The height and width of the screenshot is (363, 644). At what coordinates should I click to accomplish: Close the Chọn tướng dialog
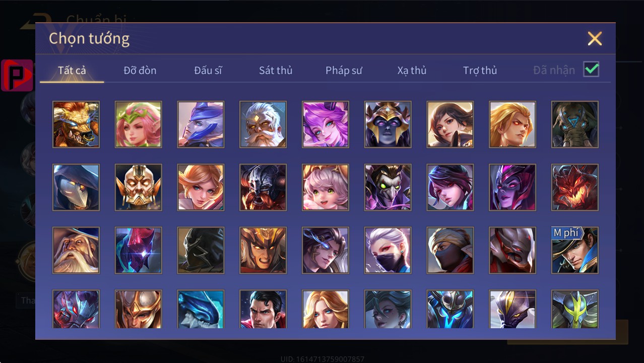coord(595,38)
